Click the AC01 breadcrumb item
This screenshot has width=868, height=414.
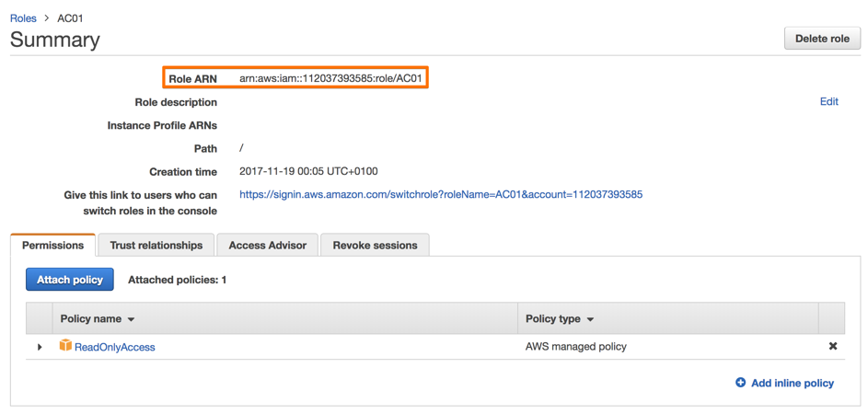[70, 18]
